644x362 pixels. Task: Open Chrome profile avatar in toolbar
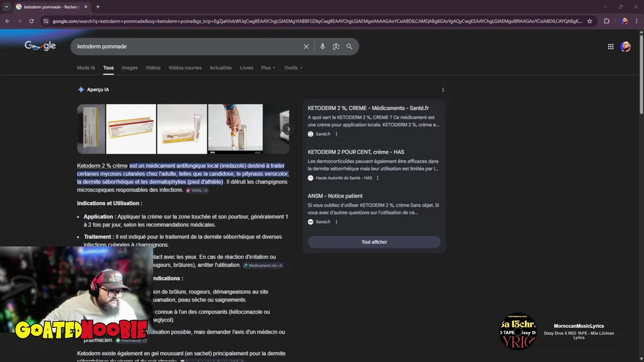(x=624, y=21)
